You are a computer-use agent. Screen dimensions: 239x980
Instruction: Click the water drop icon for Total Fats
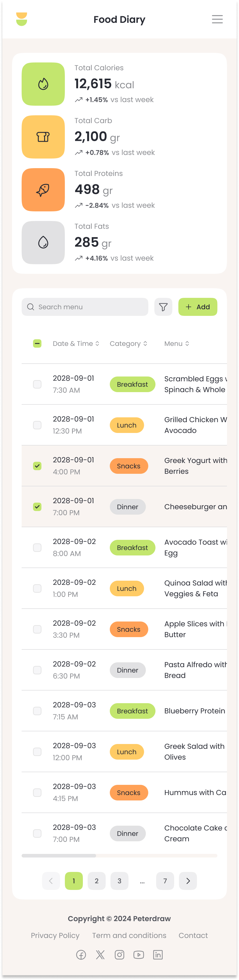[43, 242]
